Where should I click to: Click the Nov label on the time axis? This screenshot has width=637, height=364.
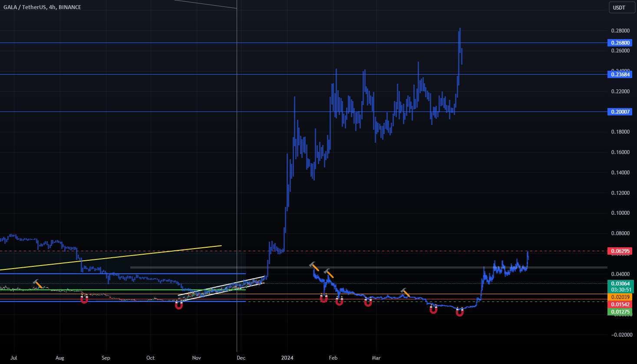pyautogui.click(x=196, y=358)
